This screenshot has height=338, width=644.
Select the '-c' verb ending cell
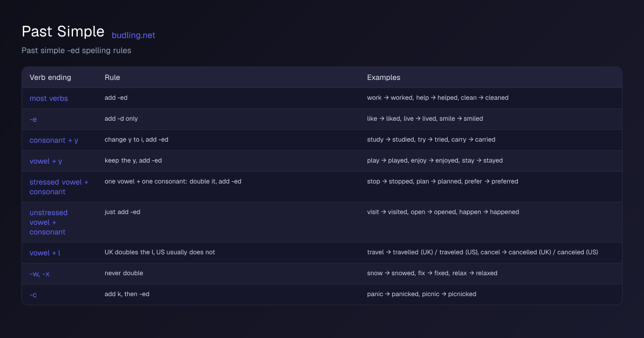tap(33, 295)
